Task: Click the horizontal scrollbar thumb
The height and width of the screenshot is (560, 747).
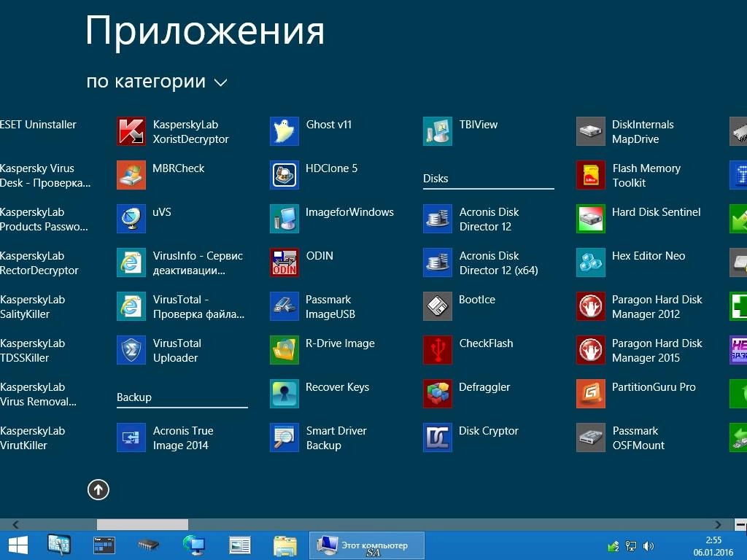Action: (142, 524)
